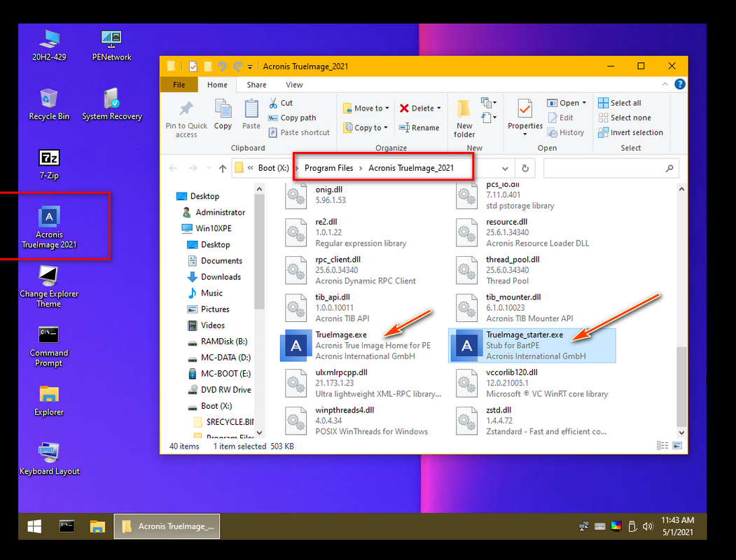Image resolution: width=736 pixels, height=560 pixels.
Task: Open Command Prompt desktop shortcut
Action: pyautogui.click(x=49, y=346)
